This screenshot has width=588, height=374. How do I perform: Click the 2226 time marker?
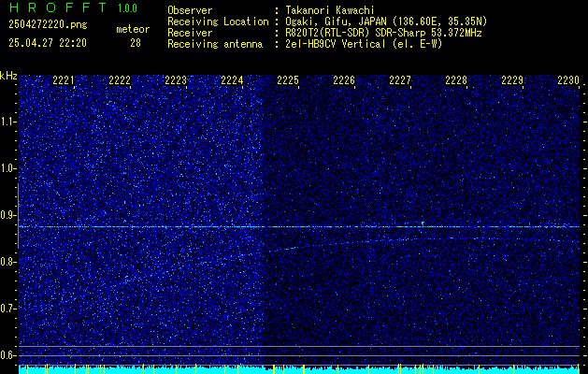click(344, 80)
